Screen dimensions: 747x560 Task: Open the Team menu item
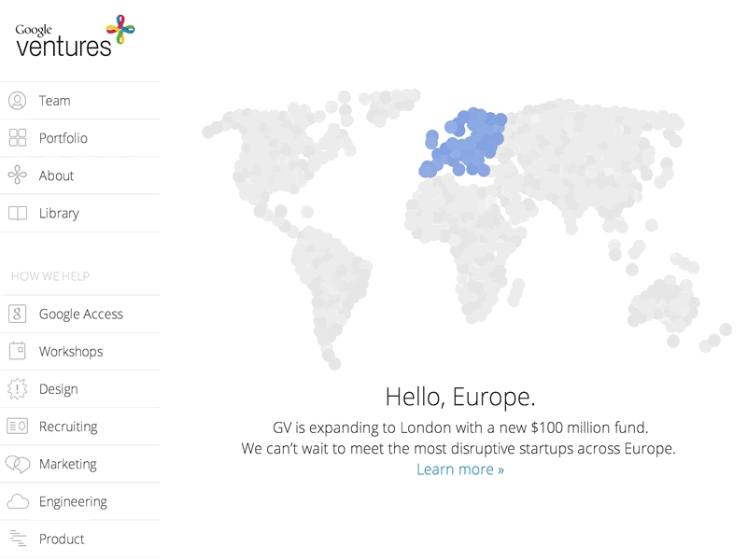tap(55, 101)
